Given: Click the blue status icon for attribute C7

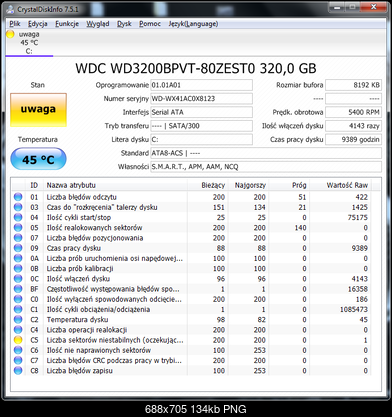Looking at the screenshot, I should [x=18, y=361].
